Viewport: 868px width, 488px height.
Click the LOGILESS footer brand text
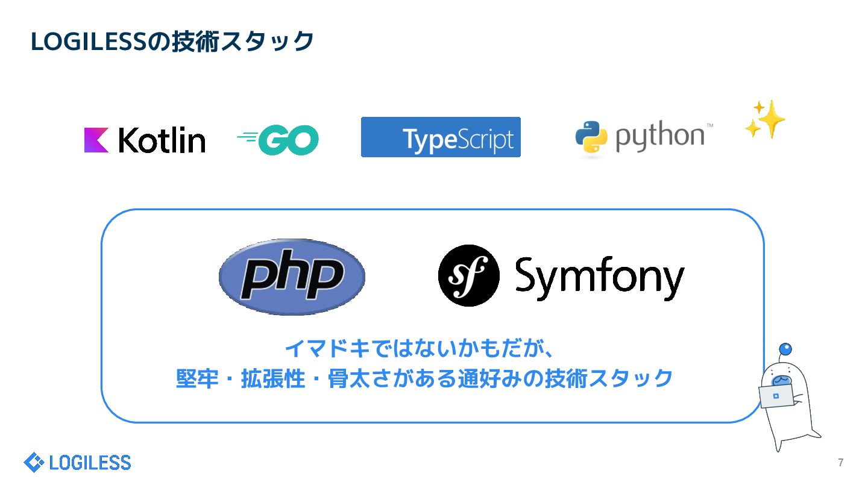click(90, 463)
